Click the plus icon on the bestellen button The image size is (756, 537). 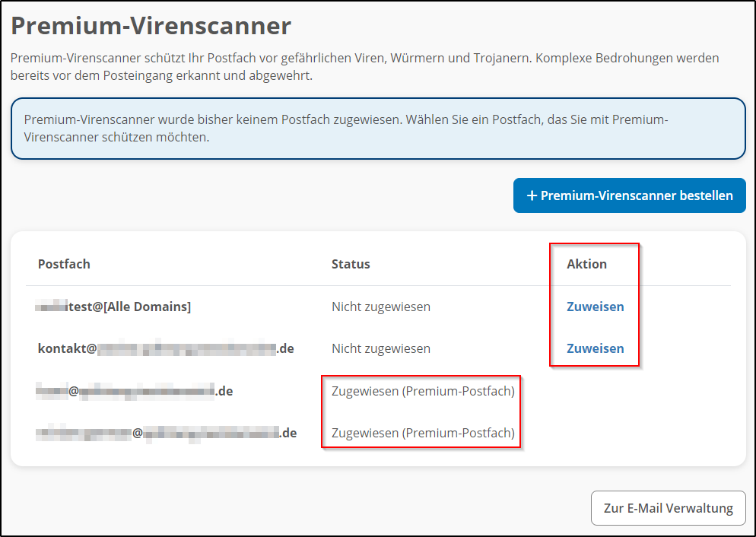532,195
